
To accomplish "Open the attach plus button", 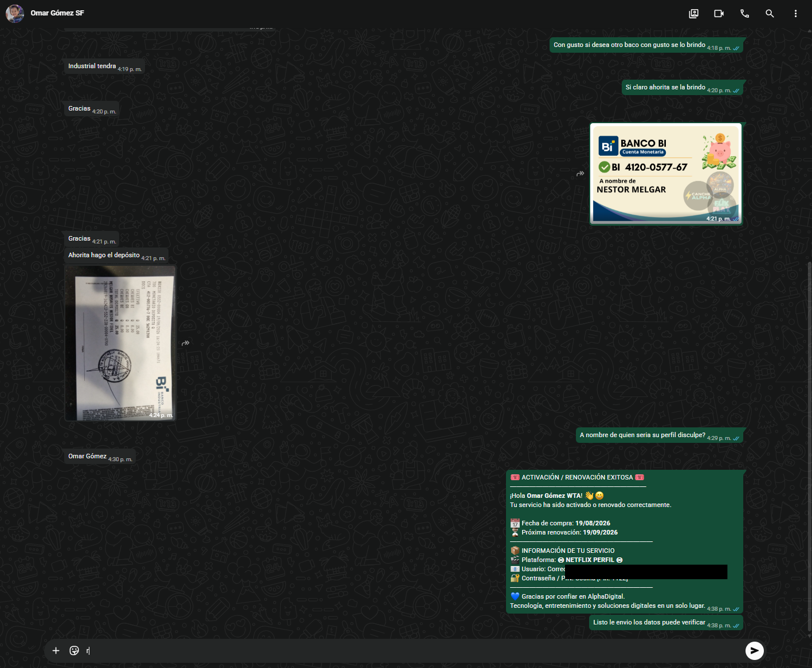I will 56,651.
